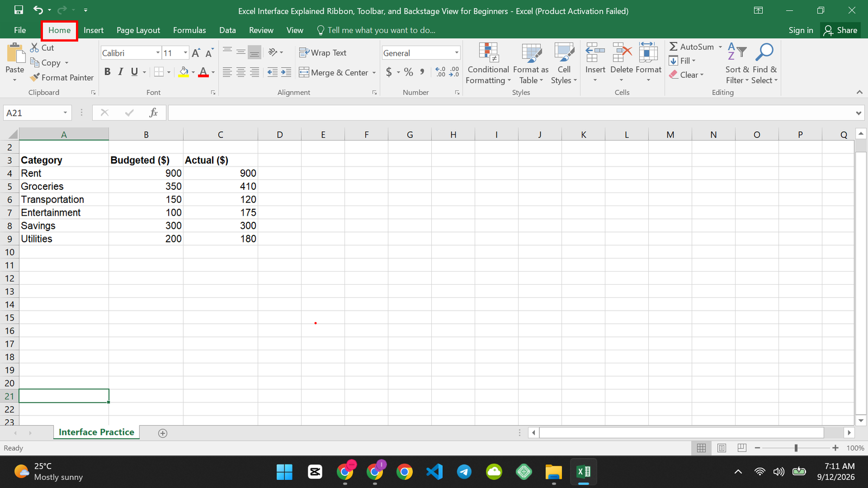This screenshot has height=488, width=868.
Task: Open the Merge & Center dropdown arrow
Action: click(x=374, y=73)
